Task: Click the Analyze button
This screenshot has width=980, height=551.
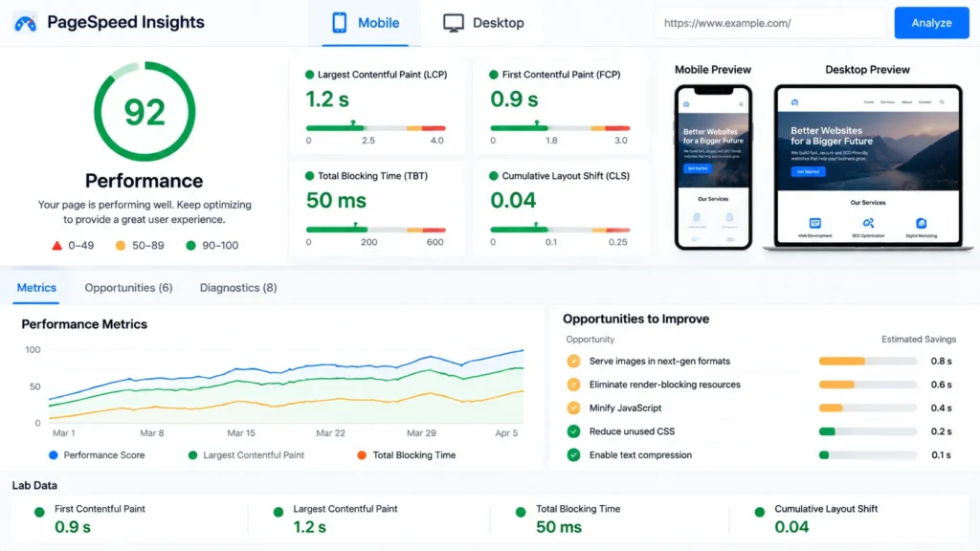Action: (931, 23)
